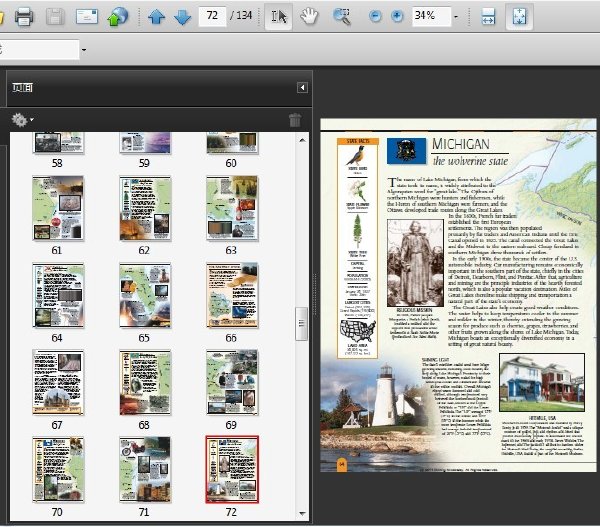The image size is (600, 527).
Task: Zoom out with the minus button
Action: click(x=375, y=16)
